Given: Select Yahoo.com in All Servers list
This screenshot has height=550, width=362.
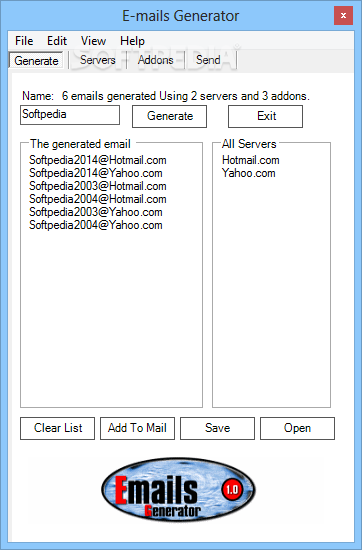Looking at the screenshot, I should (249, 173).
